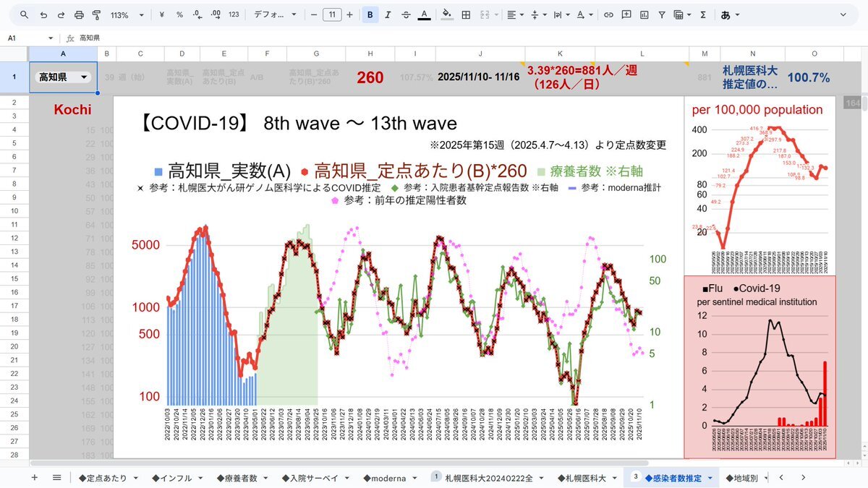This screenshot has width=868, height=488.
Task: Add a new sheet with plus button
Action: click(34, 478)
